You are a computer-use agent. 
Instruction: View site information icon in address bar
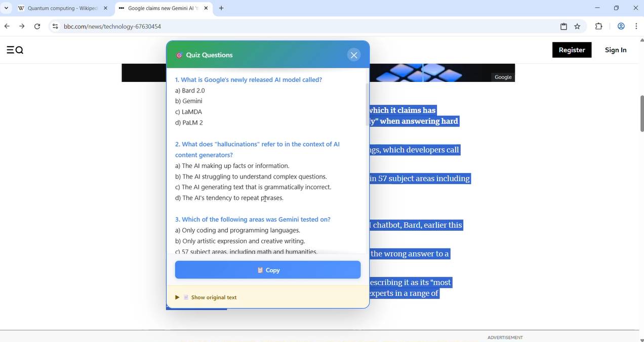pyautogui.click(x=55, y=26)
